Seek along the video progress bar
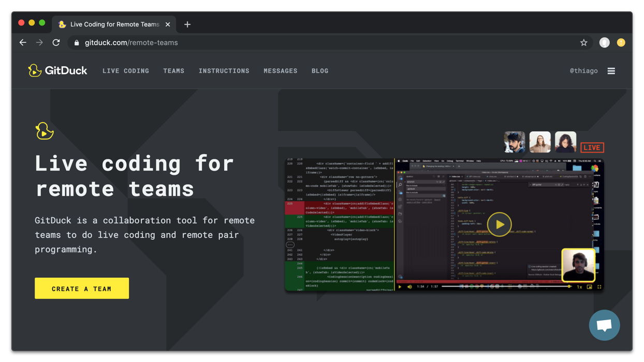Image resolution: width=644 pixels, height=362 pixels. (506, 286)
